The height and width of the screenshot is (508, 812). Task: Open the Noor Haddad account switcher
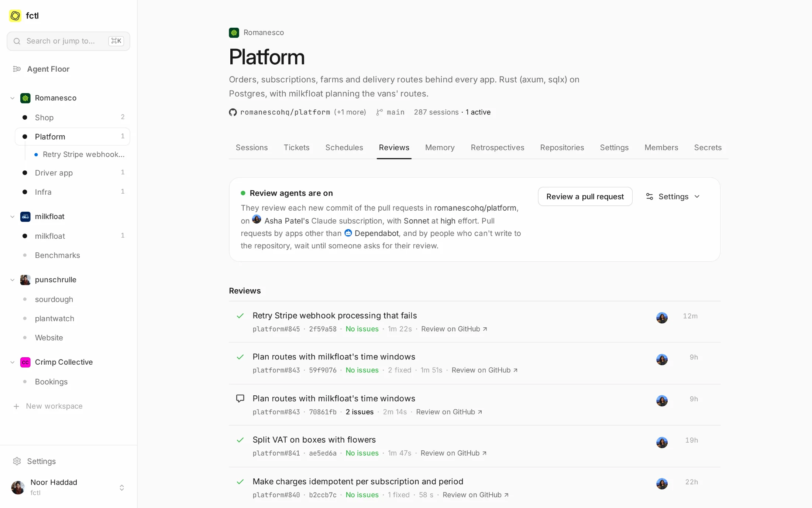(x=68, y=487)
